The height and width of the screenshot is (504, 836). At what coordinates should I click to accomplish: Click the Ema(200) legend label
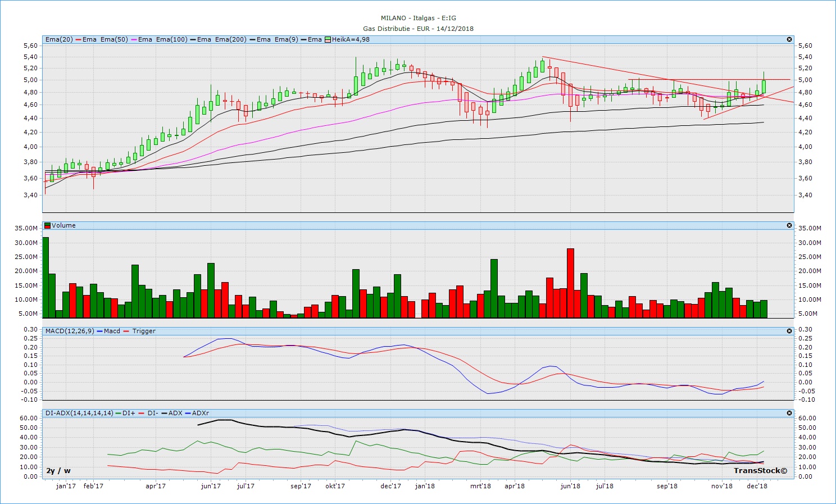click(231, 39)
